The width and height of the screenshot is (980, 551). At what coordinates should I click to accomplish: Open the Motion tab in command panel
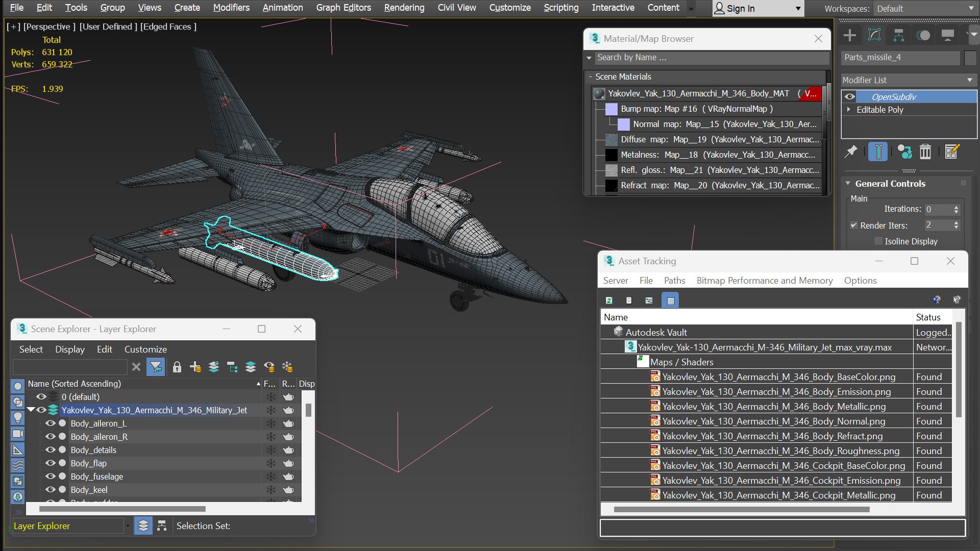pos(923,35)
